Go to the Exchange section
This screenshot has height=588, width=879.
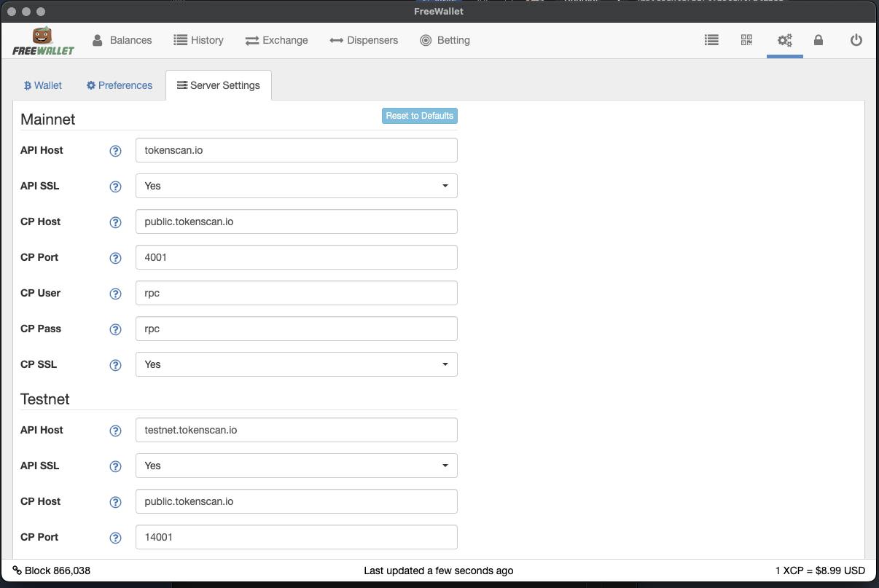click(x=276, y=40)
